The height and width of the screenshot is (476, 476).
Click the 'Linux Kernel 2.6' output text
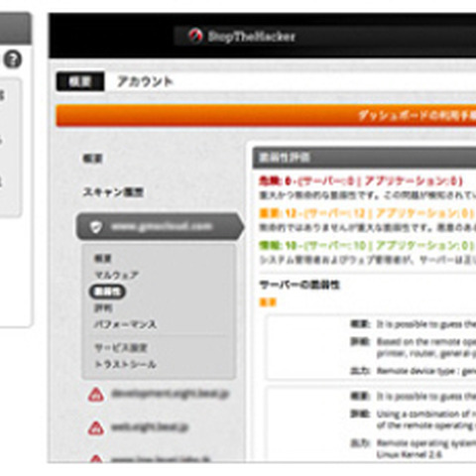click(x=410, y=454)
